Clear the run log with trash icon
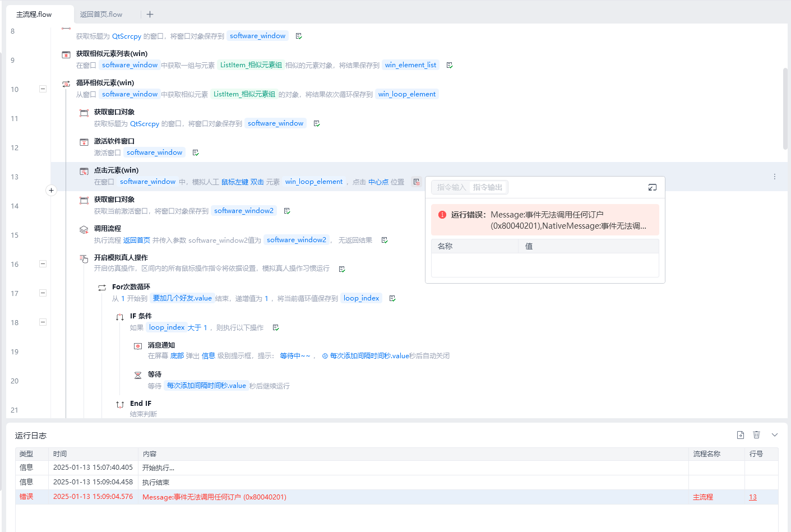The width and height of the screenshot is (791, 532). point(757,435)
